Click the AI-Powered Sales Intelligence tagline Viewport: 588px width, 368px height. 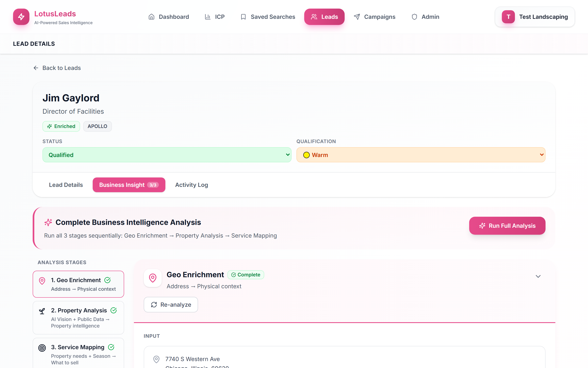tap(63, 23)
